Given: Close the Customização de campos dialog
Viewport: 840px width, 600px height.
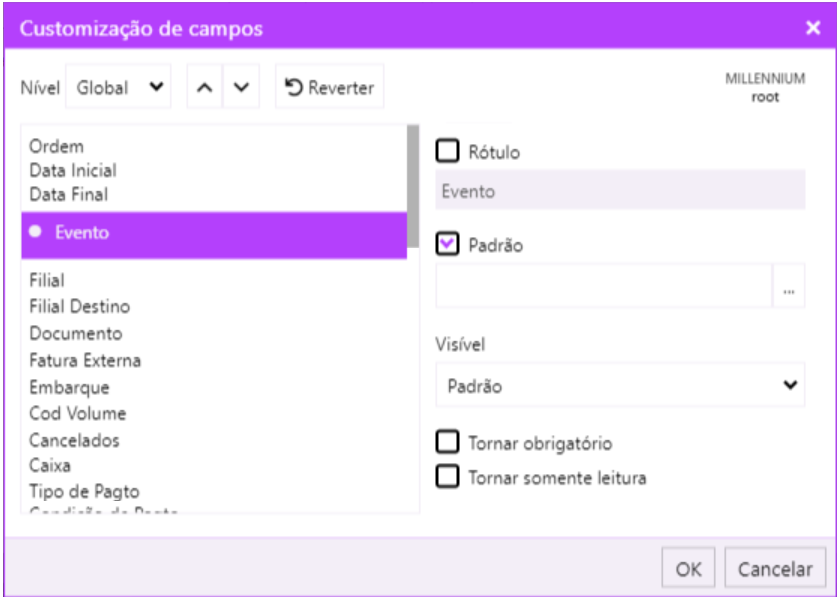Looking at the screenshot, I should [x=813, y=28].
